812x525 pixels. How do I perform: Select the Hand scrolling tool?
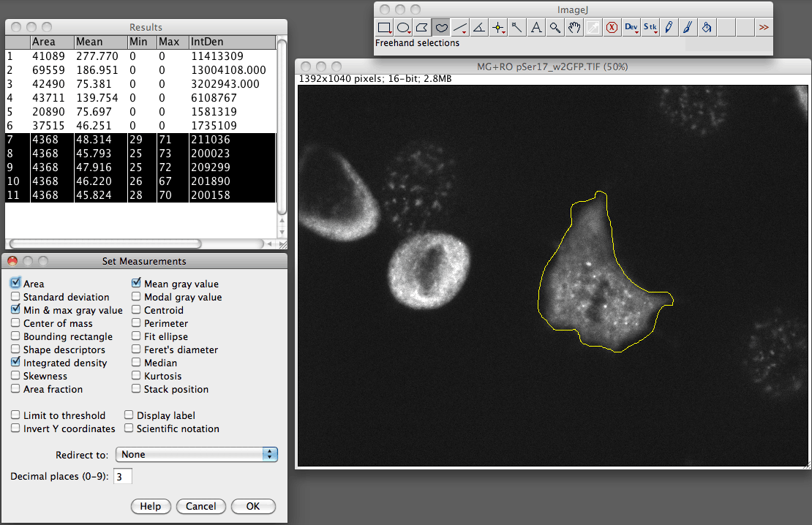(x=575, y=28)
